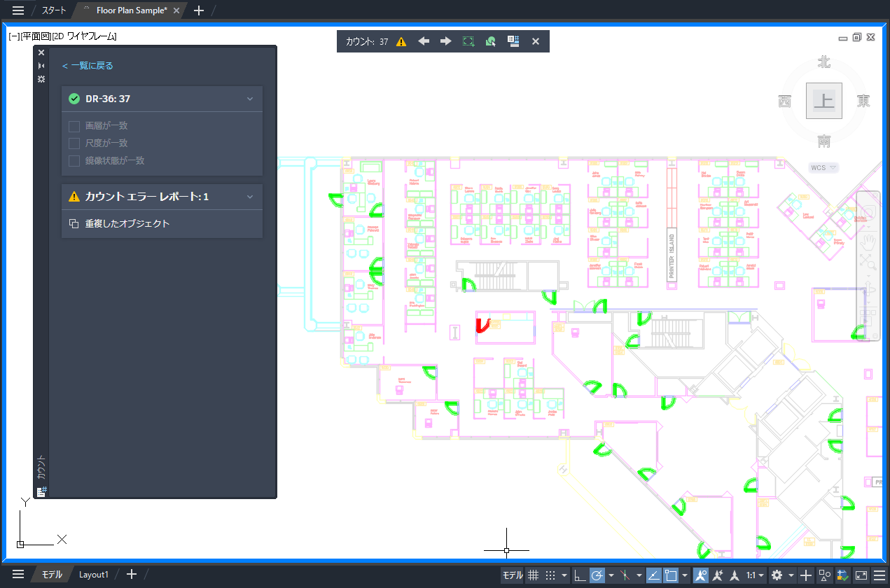Open the WCS coordinate system dropdown

[x=824, y=168]
